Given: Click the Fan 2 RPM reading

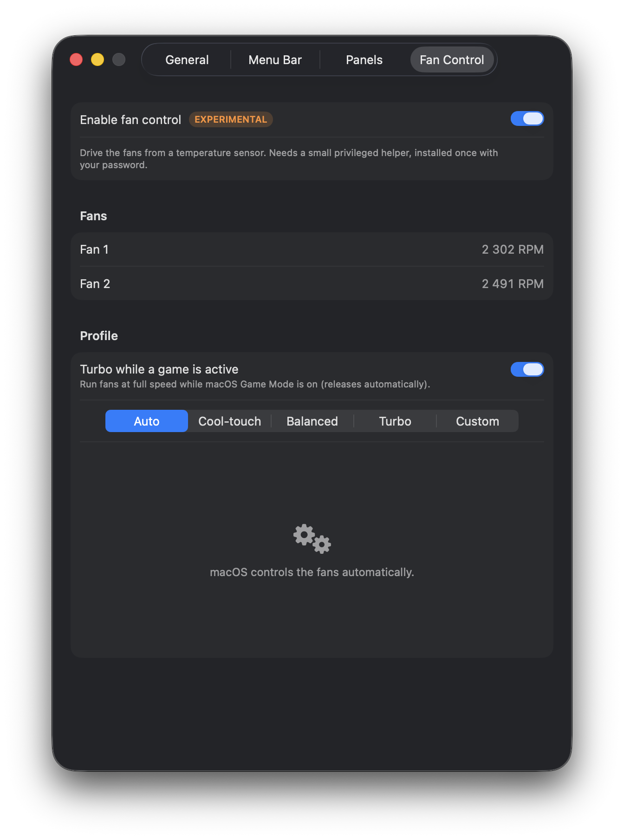Looking at the screenshot, I should (x=513, y=284).
